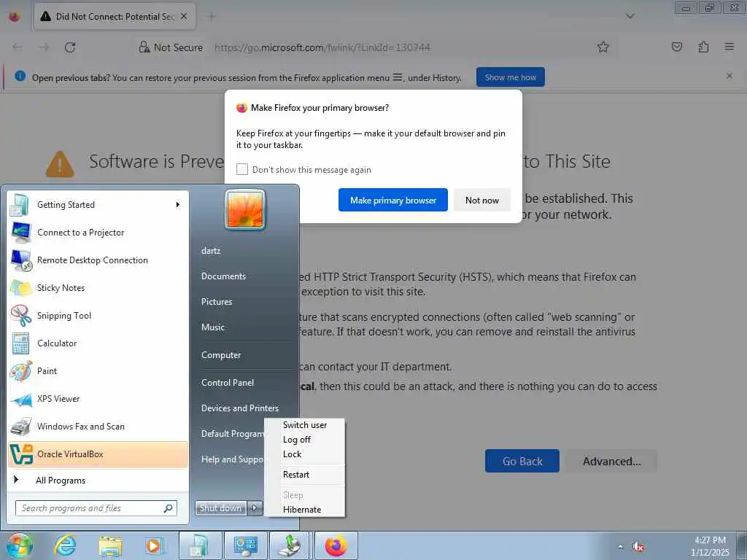
Task: Open Pictures from the Start menu
Action: pos(217,302)
